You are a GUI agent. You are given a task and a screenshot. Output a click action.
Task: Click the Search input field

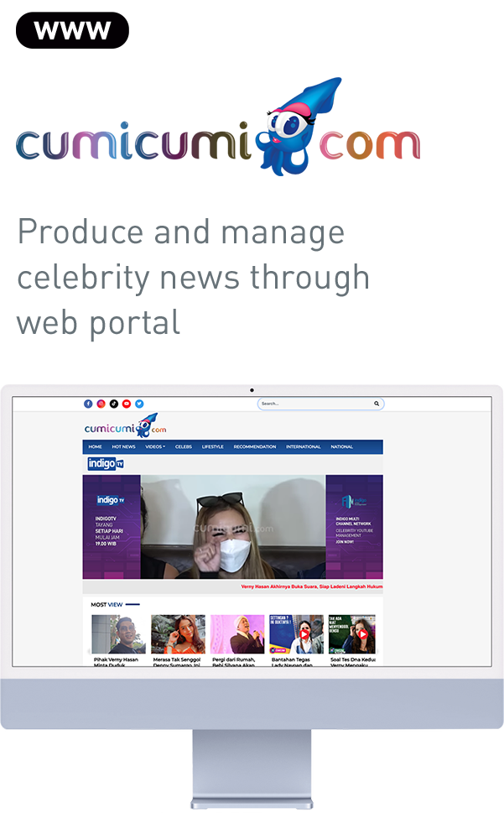[314, 404]
